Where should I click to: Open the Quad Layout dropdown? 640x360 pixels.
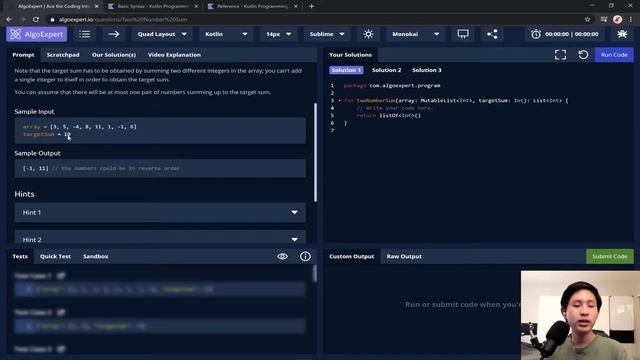(162, 34)
